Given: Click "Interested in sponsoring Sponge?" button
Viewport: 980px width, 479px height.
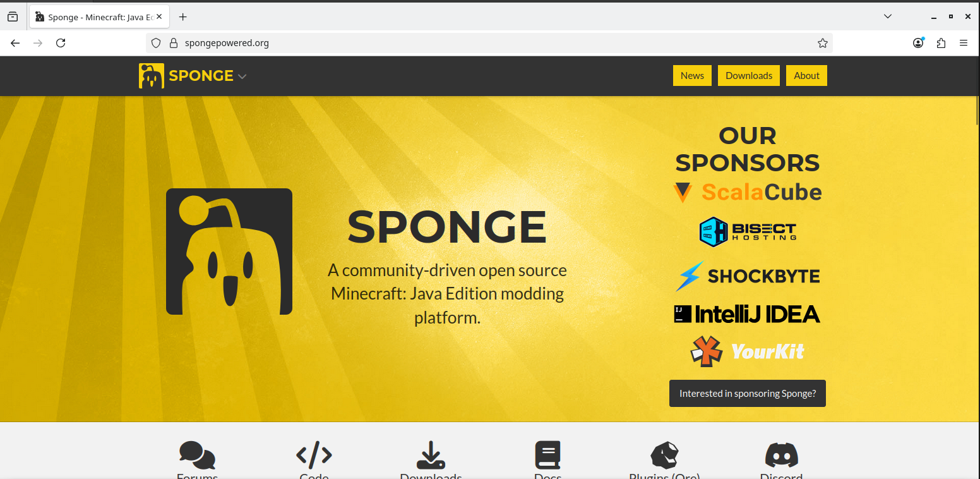Looking at the screenshot, I should 748,393.
